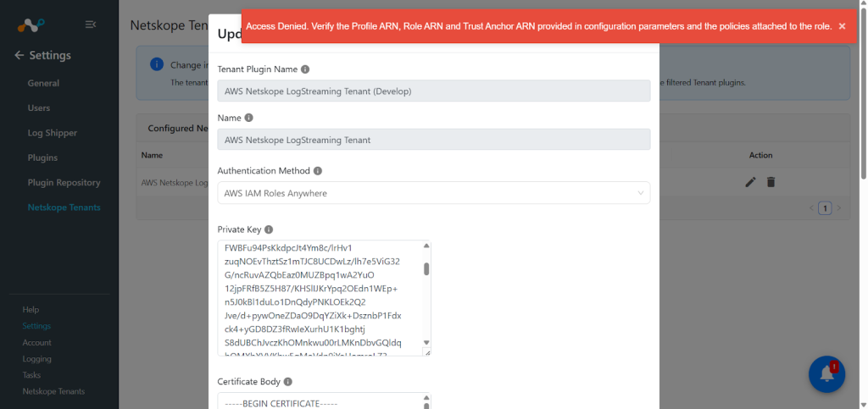Open the notifications bell button
868x409 pixels.
pos(827,374)
